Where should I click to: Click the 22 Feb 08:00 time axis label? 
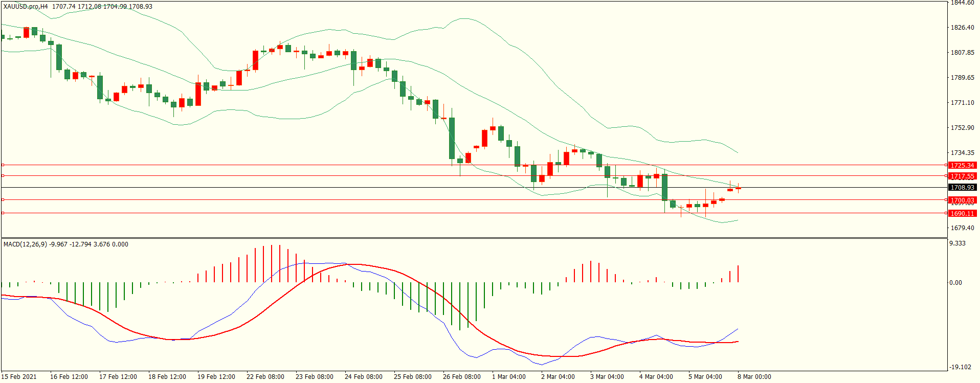coord(265,377)
